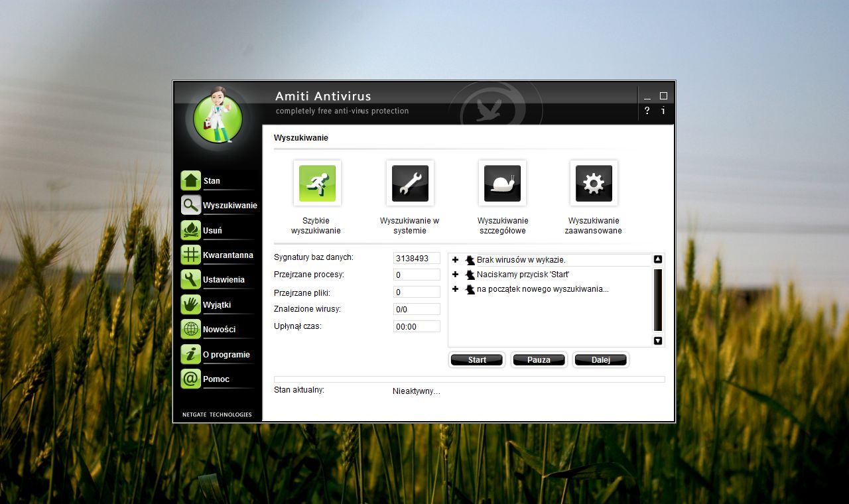Expand the 'Naciskamy przycisk Start' row
This screenshot has width=849, height=504.
(456, 275)
